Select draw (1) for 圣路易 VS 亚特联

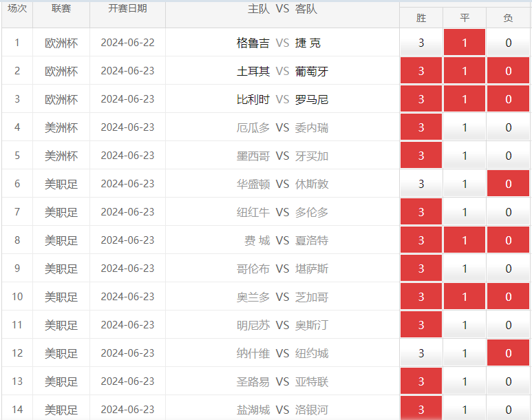coord(465,381)
